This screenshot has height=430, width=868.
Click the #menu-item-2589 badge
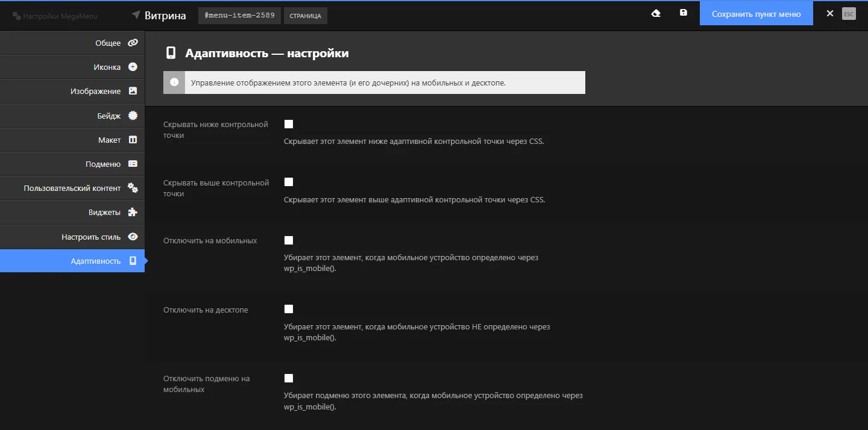(x=240, y=15)
